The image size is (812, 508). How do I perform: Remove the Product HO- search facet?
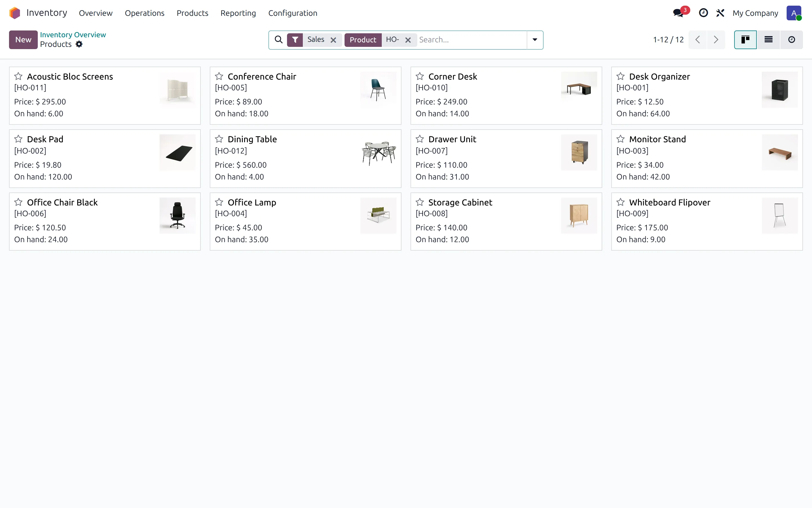[x=408, y=40]
